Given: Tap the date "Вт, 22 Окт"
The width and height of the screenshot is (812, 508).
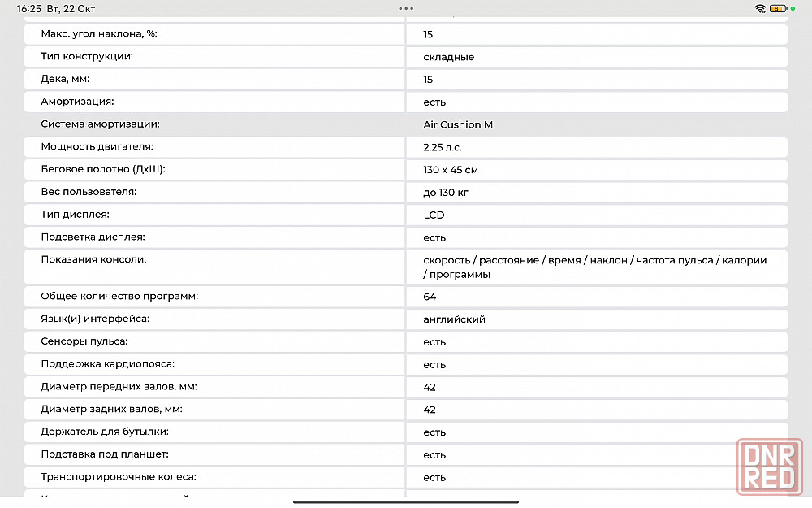Looking at the screenshot, I should pos(71,9).
